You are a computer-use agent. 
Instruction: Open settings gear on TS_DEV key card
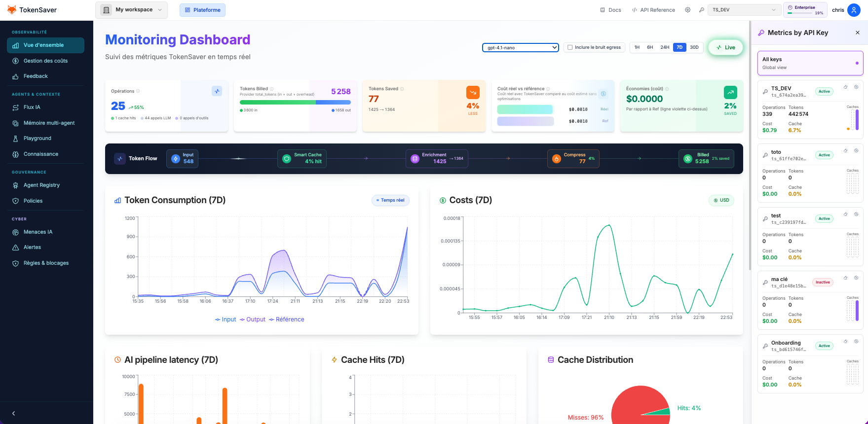pos(856,87)
